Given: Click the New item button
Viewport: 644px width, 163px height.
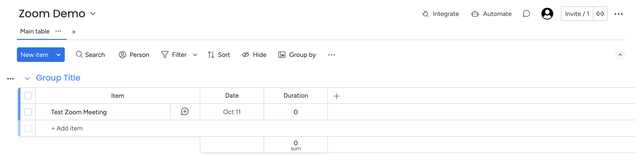Looking at the screenshot, I should (x=34, y=55).
